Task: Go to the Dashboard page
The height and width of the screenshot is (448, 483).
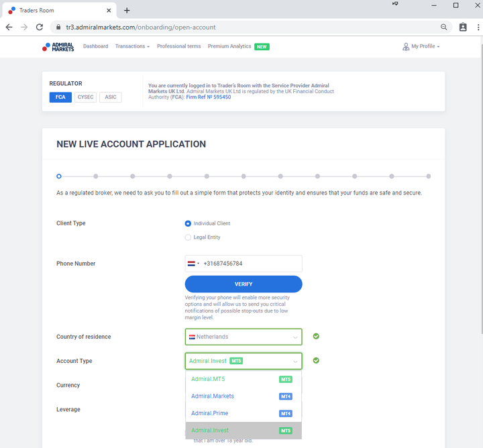Action: point(95,46)
